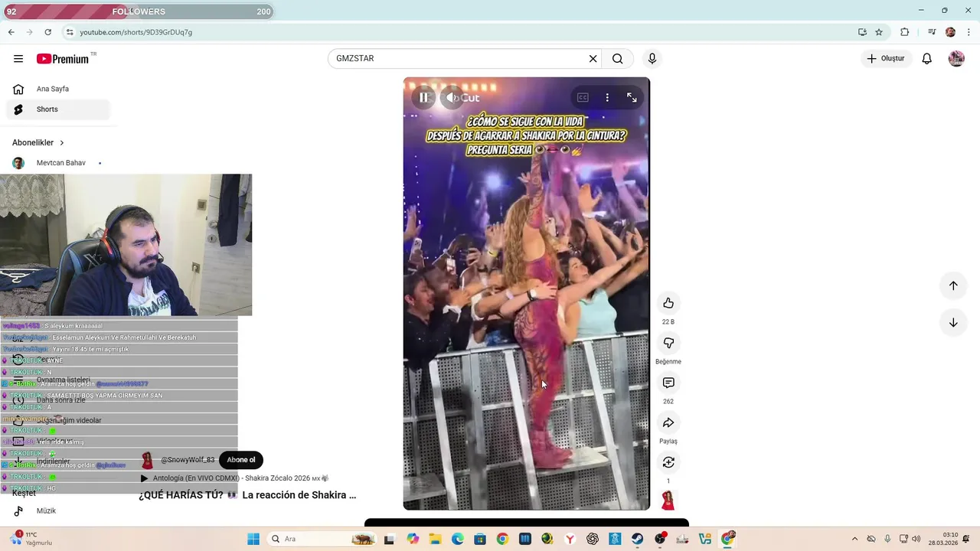Open Steam from the taskbar
Screen dimensions: 980x551
pos(637,539)
